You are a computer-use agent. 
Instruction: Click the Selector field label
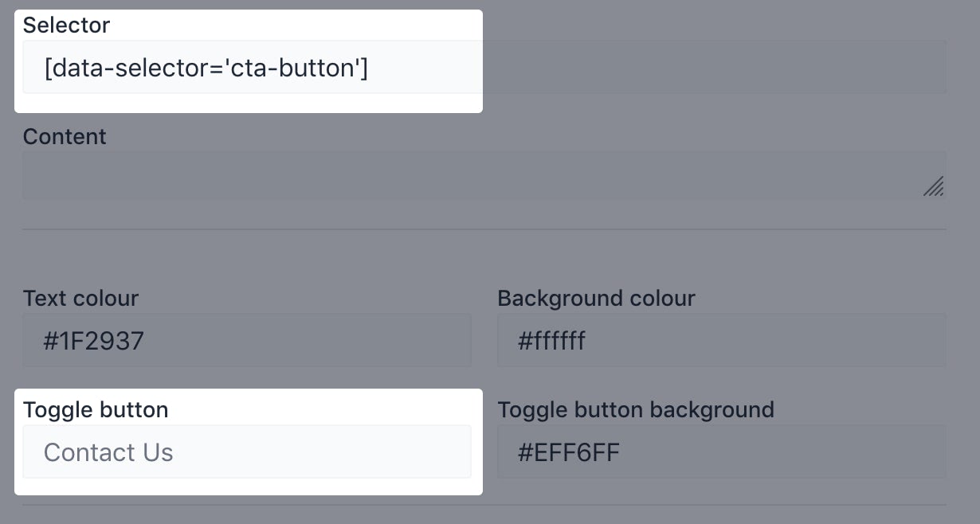(x=66, y=25)
